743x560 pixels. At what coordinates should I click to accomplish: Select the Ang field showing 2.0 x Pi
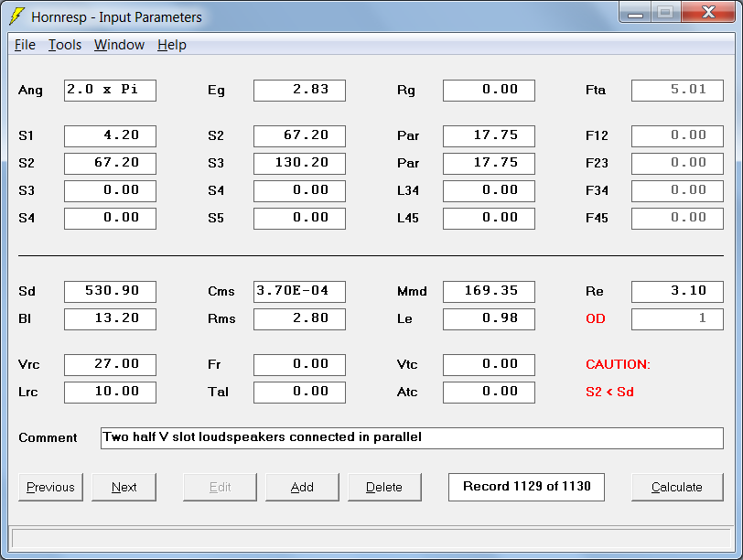click(x=110, y=90)
